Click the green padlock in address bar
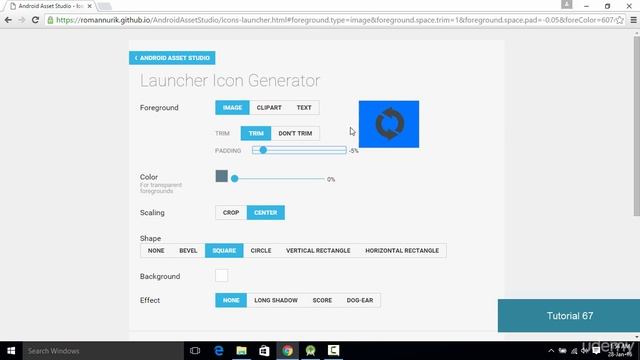640x360 pixels. pyautogui.click(x=50, y=20)
